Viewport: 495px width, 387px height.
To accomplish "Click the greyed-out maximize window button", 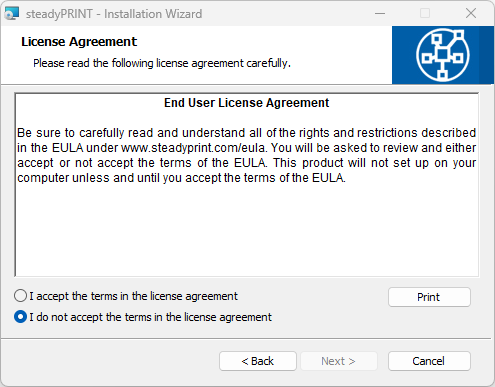I will [x=425, y=14].
